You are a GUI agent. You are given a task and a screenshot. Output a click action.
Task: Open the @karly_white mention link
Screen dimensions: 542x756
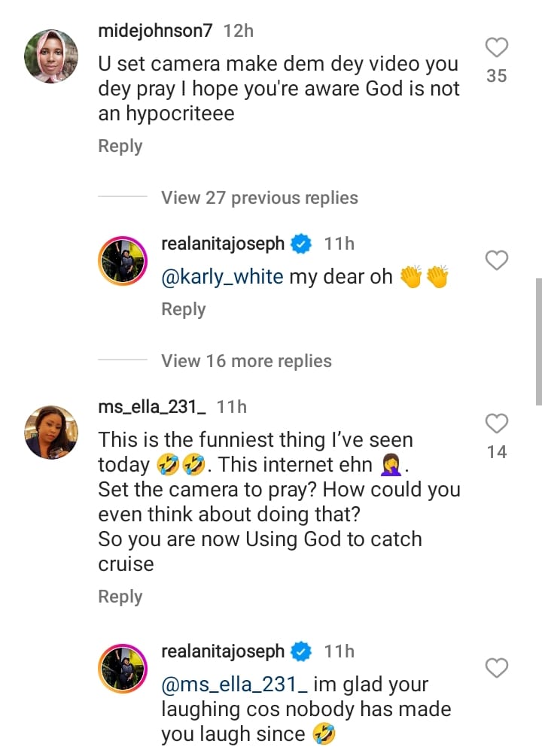pos(222,278)
